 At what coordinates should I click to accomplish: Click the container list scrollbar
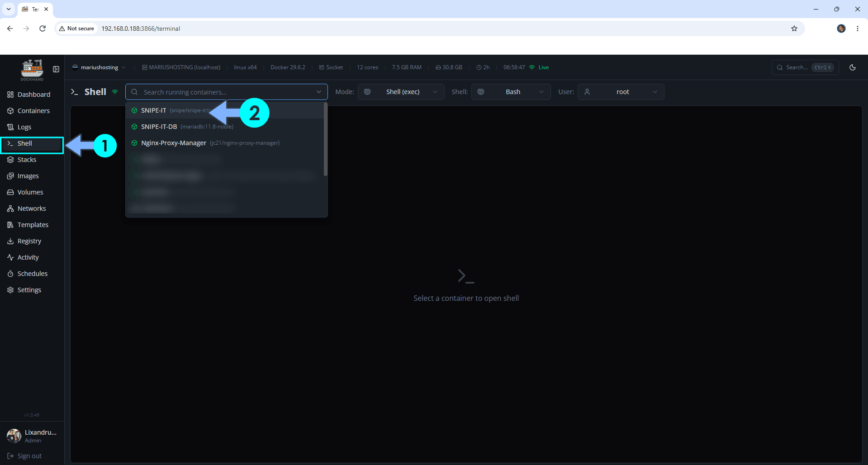325,139
